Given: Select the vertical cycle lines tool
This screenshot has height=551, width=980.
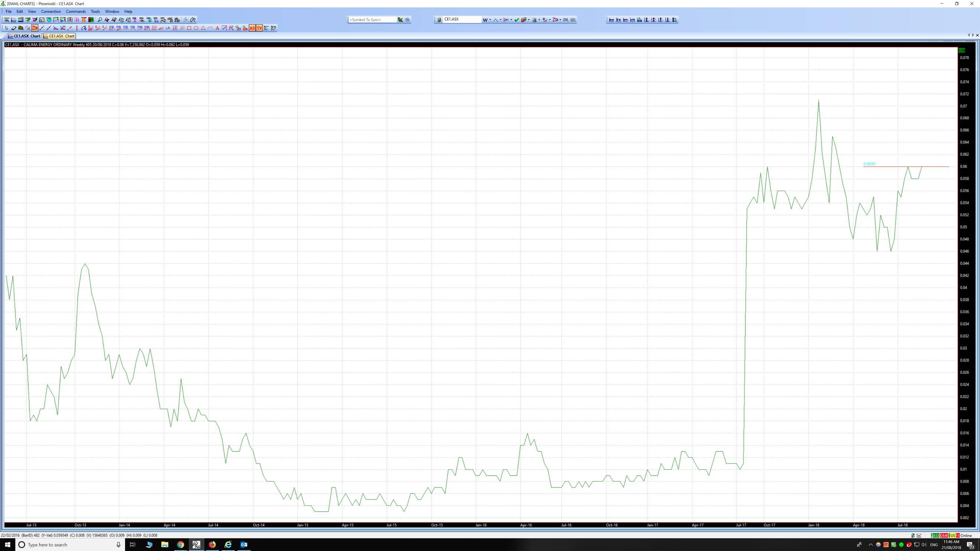Looking at the screenshot, I should point(154,28).
